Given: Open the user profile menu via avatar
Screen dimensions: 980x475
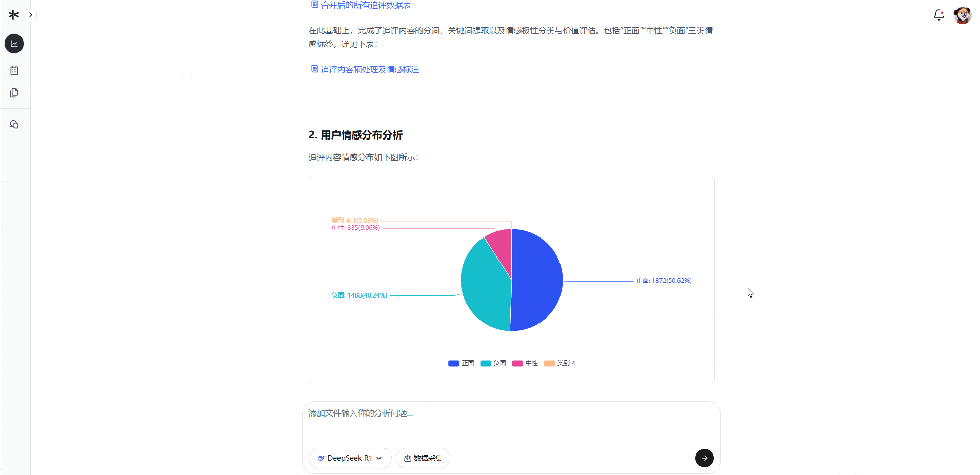Looking at the screenshot, I should (x=963, y=15).
